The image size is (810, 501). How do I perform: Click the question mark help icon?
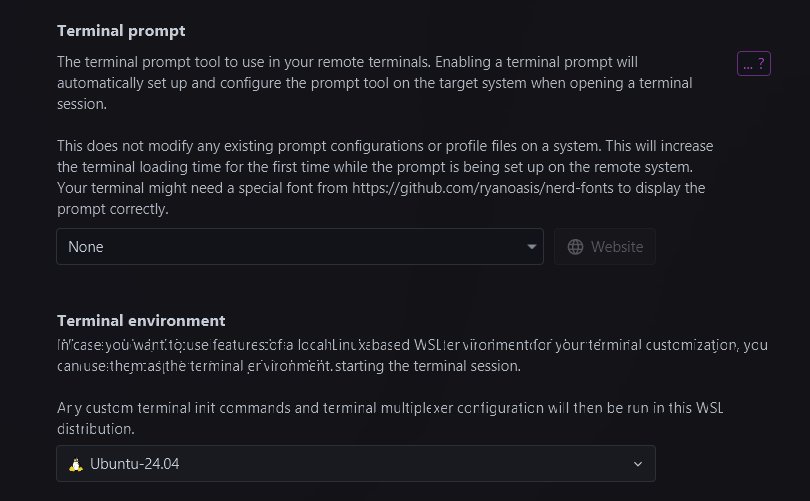[x=762, y=64]
